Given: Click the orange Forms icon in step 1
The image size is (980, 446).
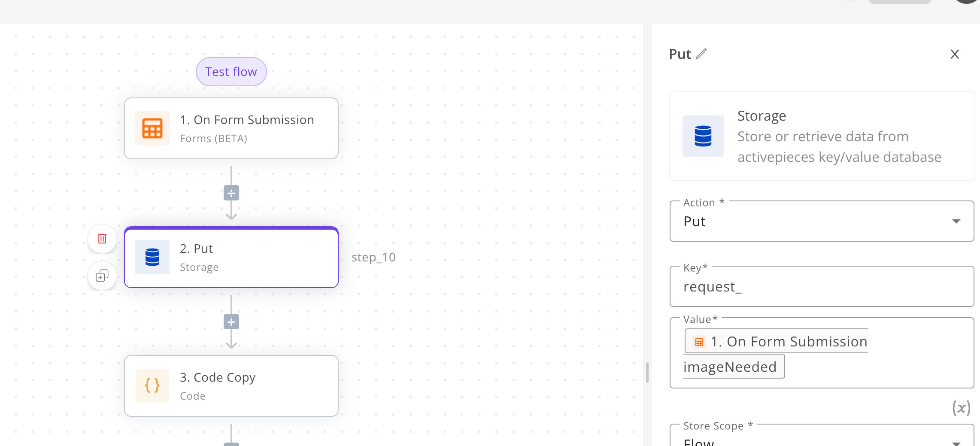Looking at the screenshot, I should (152, 128).
